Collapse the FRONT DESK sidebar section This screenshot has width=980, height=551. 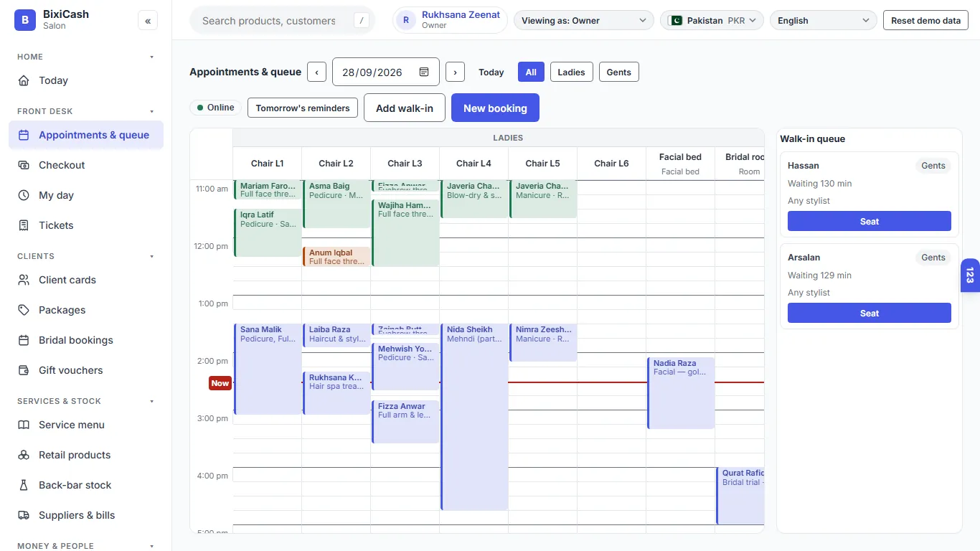coord(151,111)
